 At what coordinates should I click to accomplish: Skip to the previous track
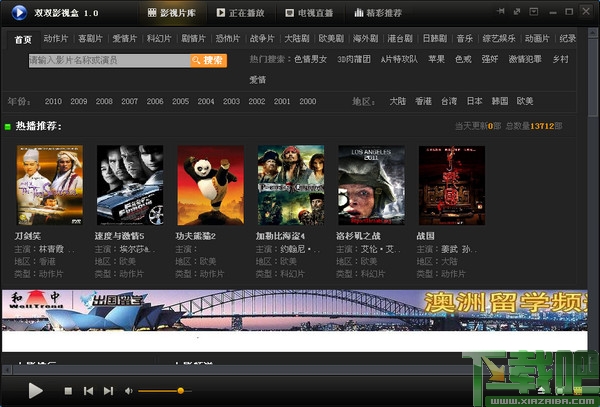(x=88, y=391)
